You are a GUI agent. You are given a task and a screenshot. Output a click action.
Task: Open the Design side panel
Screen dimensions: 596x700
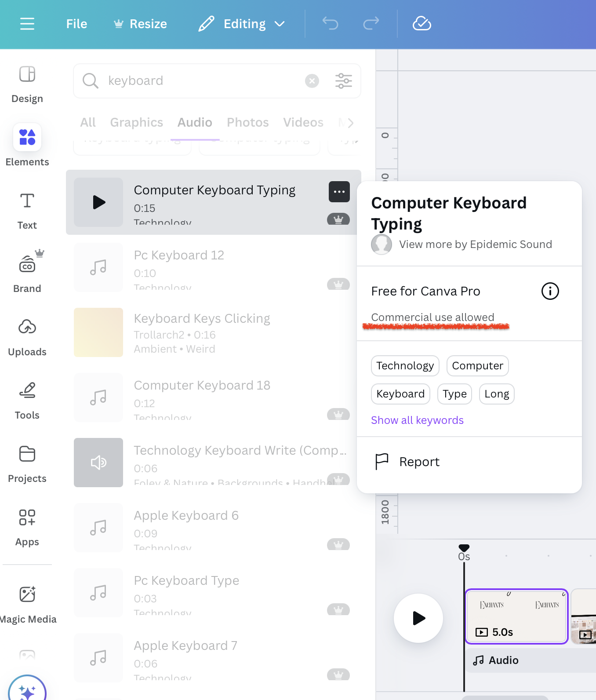point(27,84)
